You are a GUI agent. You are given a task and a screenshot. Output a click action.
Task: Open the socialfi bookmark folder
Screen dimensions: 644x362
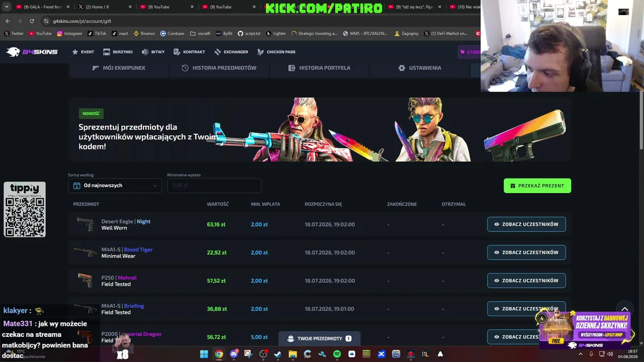pos(200,34)
